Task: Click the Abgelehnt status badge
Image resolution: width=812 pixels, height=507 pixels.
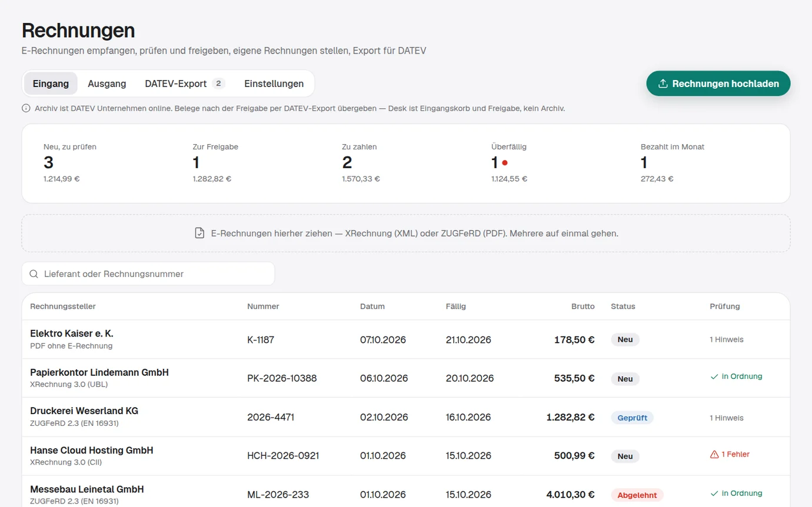Action: click(637, 495)
